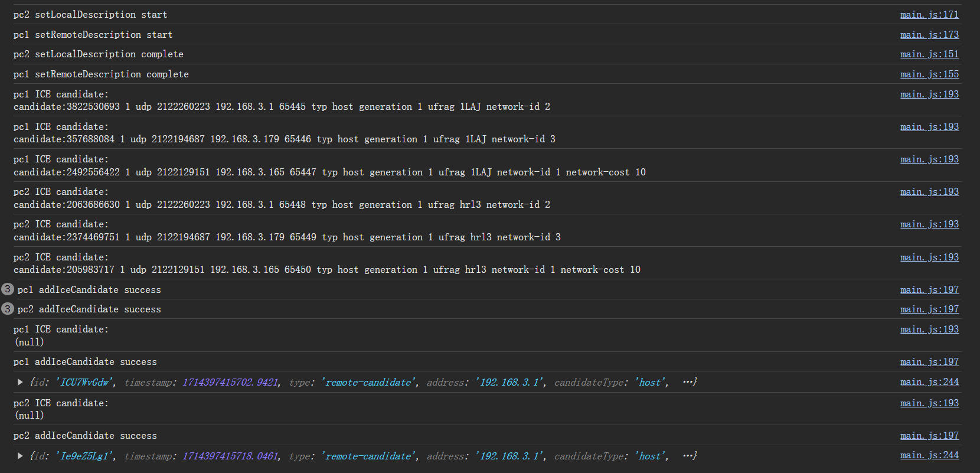Open main.js:155 source link
Screen dimensions: 980x473
pos(929,74)
